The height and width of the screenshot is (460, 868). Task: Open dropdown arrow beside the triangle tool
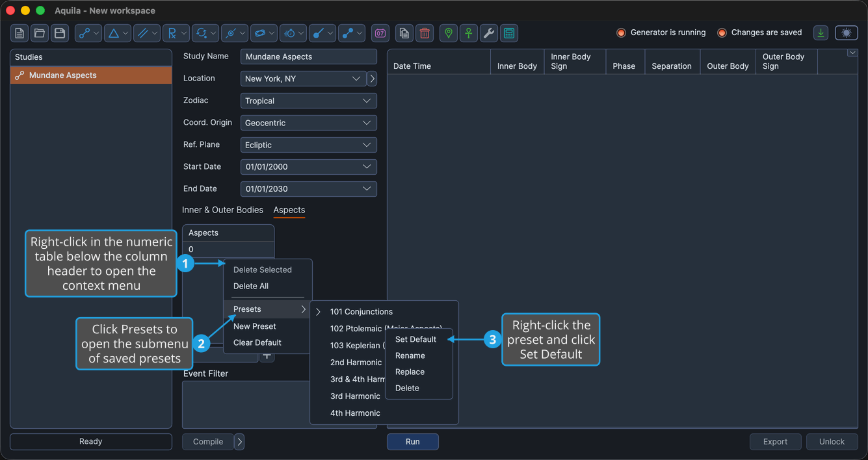(125, 33)
